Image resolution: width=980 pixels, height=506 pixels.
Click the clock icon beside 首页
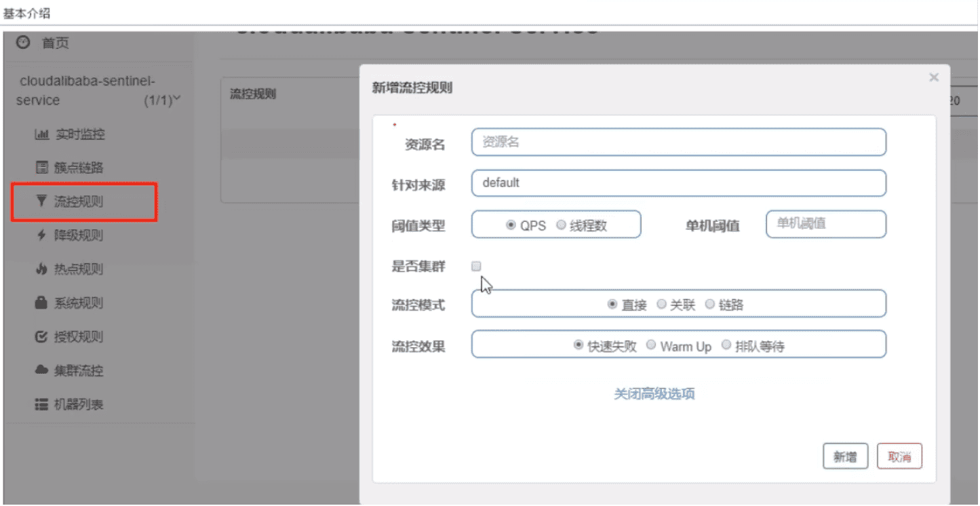(24, 43)
